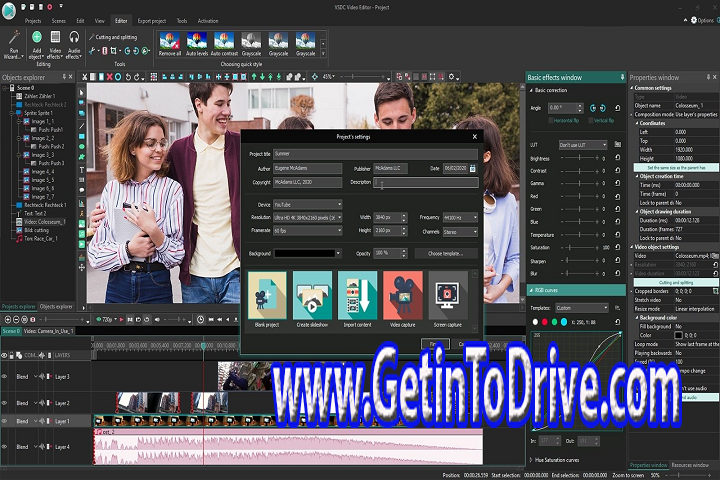Collapse the Basic correction section
The width and height of the screenshot is (720, 480).
pyautogui.click(x=531, y=90)
